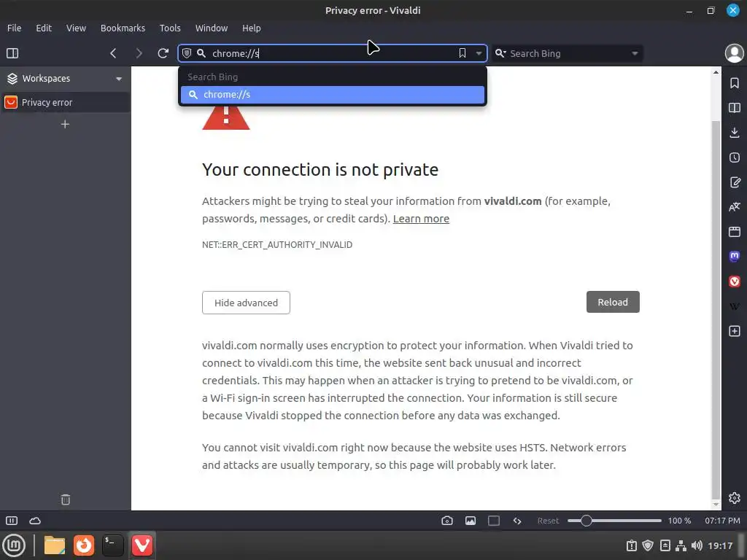Open the Bookmarks panel in sidebar
Viewport: 747px width, 560px height.
tap(734, 83)
